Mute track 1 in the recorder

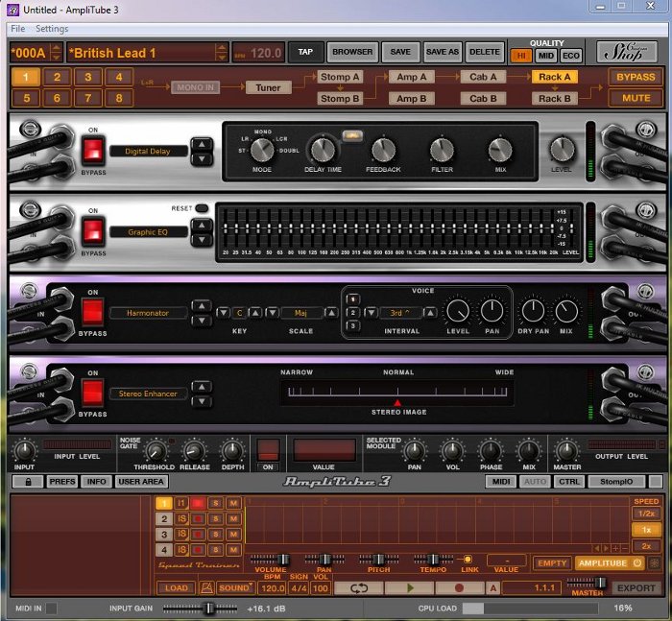(x=233, y=503)
